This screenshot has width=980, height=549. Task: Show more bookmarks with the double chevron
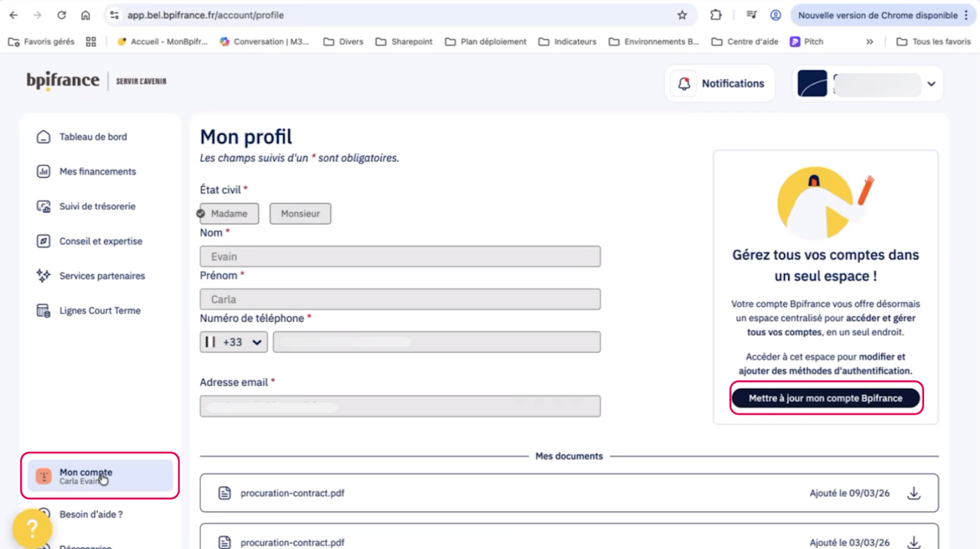click(870, 41)
